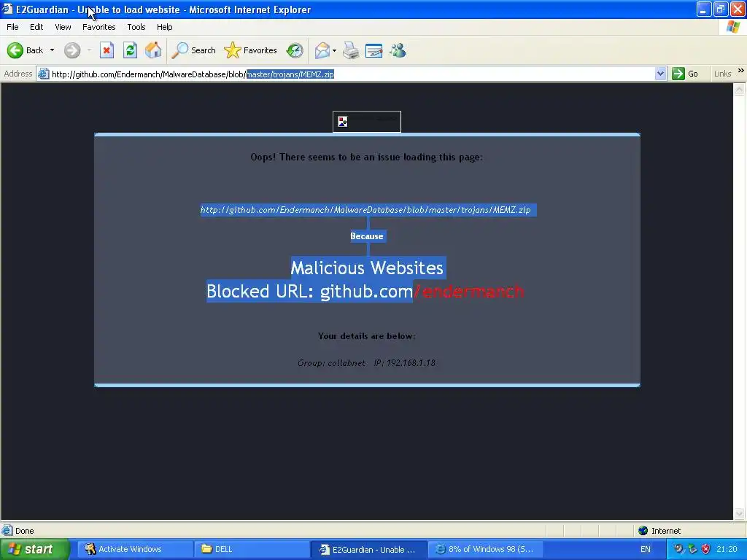Viewport: 747px width, 560px height.
Task: Click the IE title bar system icon
Action: point(7,9)
